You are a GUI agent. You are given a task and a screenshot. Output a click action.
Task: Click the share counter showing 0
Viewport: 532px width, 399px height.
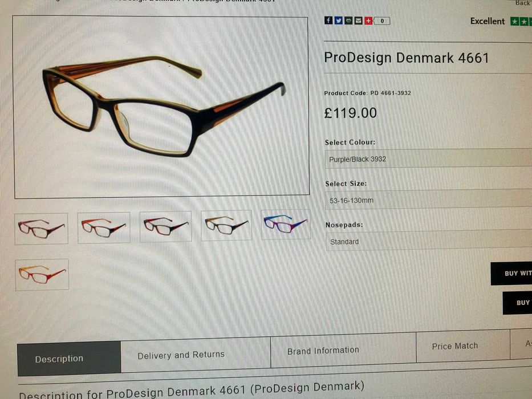point(383,21)
